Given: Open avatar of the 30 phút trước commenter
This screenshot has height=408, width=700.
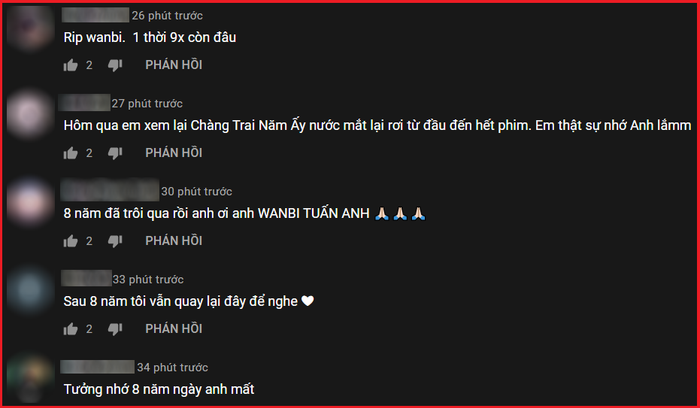Looking at the screenshot, I should [29, 202].
